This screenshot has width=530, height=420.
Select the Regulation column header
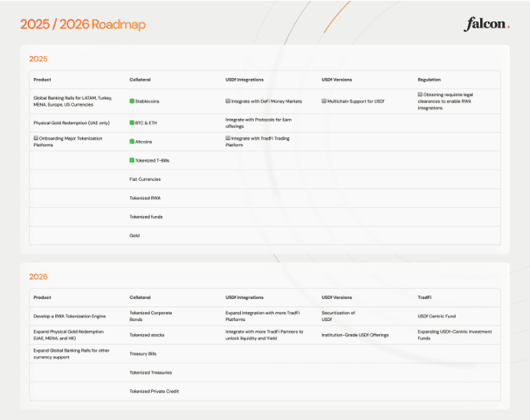(x=430, y=80)
